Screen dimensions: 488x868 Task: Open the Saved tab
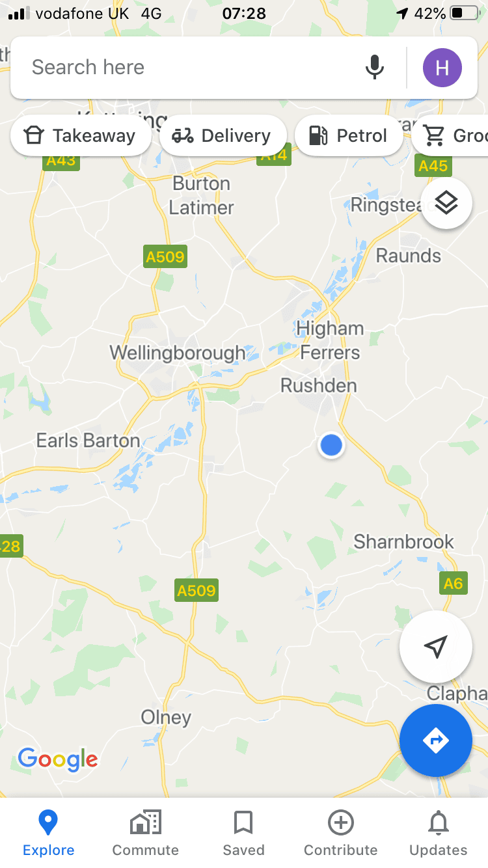pos(243,833)
